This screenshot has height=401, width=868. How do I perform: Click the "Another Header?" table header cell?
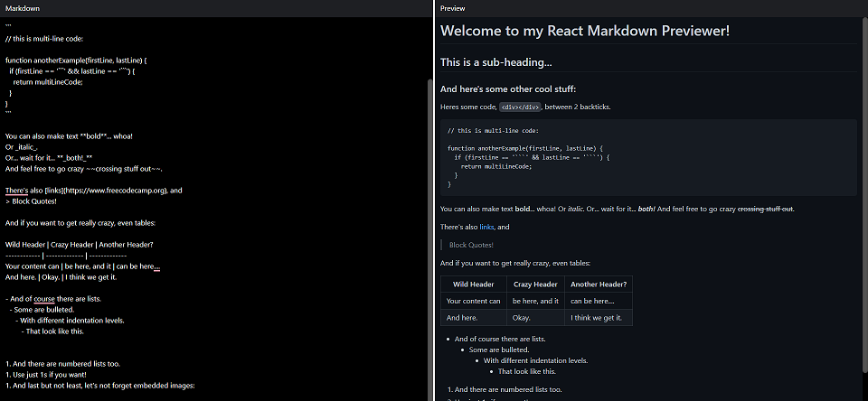599,284
